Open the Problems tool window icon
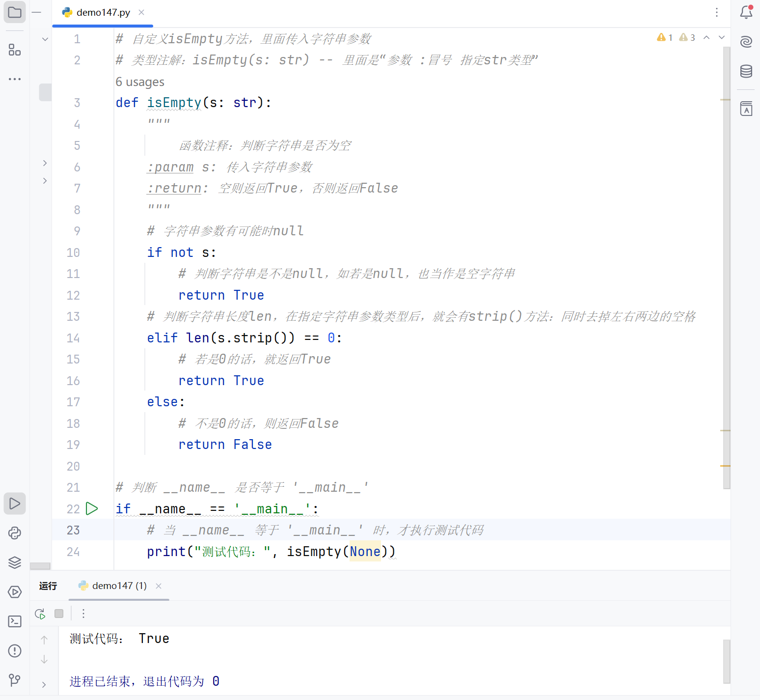This screenshot has width=760, height=700. click(x=15, y=651)
